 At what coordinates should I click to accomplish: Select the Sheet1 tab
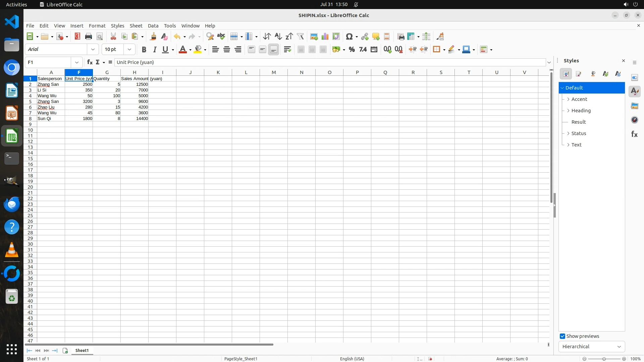tap(82, 351)
